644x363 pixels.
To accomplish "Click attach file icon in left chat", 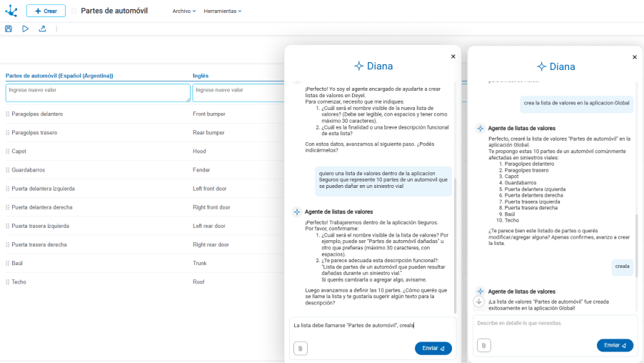I will (x=301, y=348).
